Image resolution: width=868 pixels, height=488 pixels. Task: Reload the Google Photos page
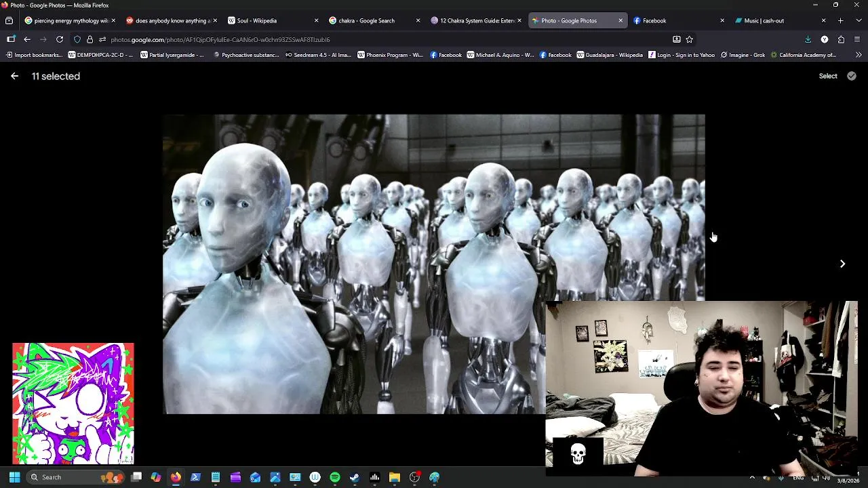tap(60, 39)
